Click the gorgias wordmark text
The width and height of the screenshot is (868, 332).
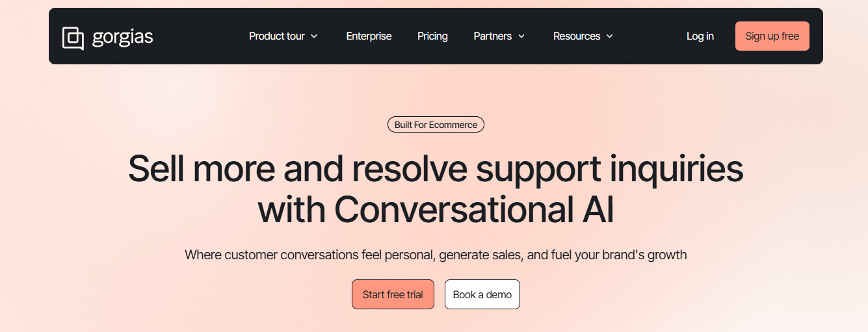(122, 37)
